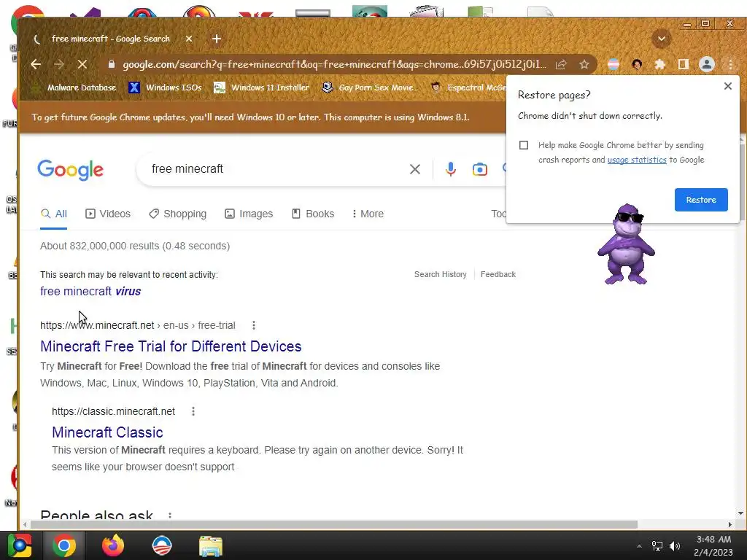Open Firefox from the taskbar
Viewport: 747px width, 560px height.
pyautogui.click(x=113, y=545)
